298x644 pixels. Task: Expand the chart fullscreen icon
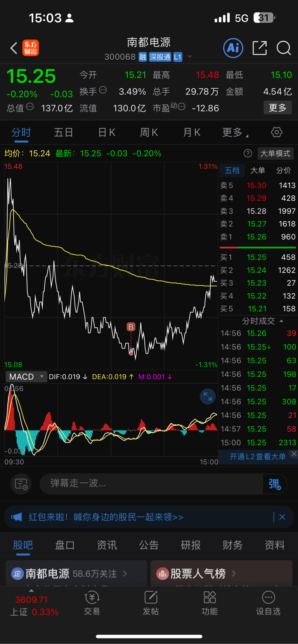click(x=208, y=396)
